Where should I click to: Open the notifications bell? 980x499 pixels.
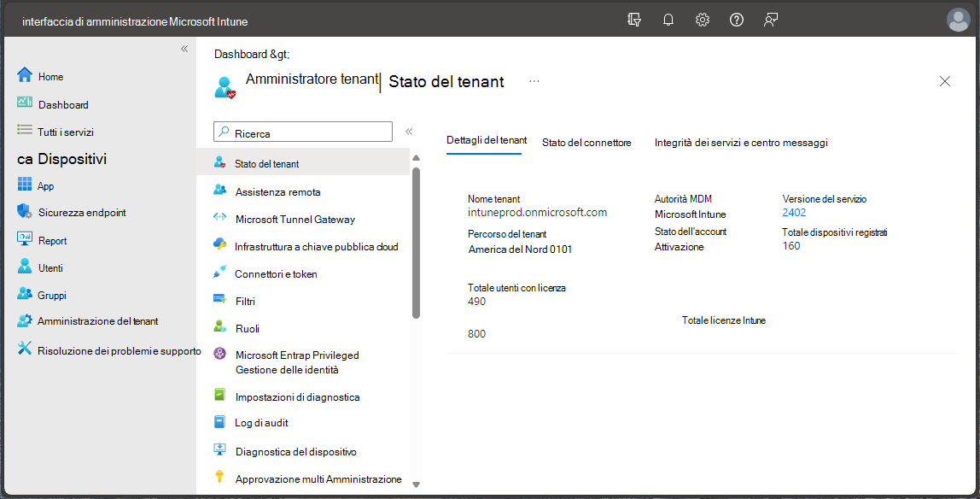tap(668, 20)
